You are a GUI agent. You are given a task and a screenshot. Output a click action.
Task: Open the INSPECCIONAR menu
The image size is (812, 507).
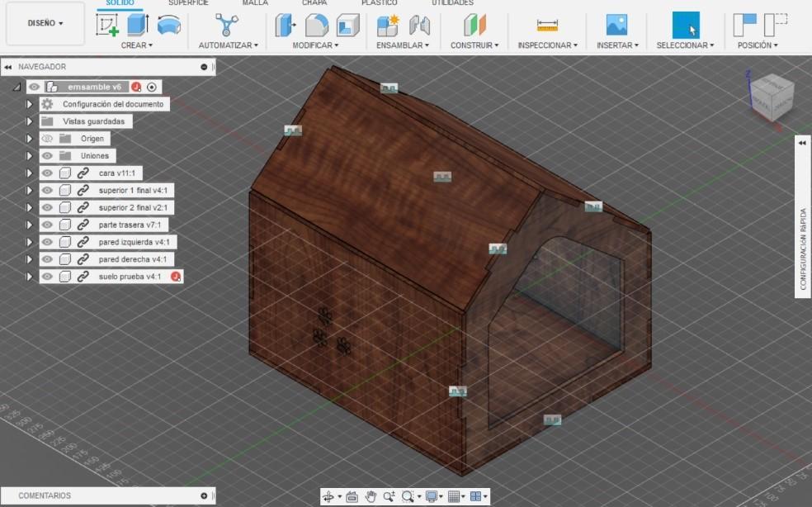[x=547, y=45]
